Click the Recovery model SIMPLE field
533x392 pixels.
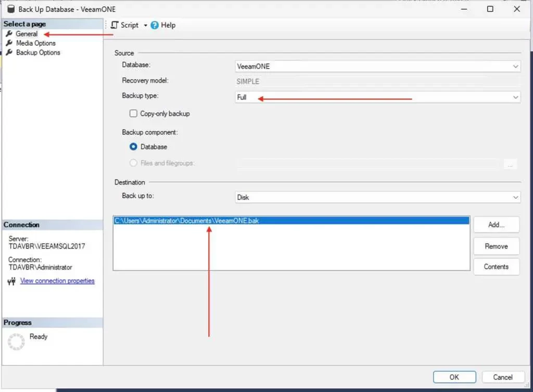[x=377, y=82]
